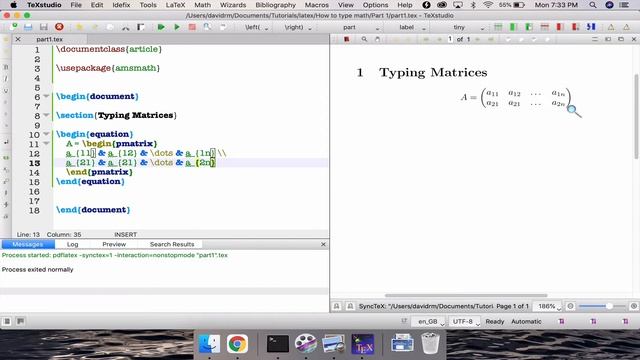Click the Remove table row icon in red
This screenshot has height=360, width=640.
pyautogui.click(x=544, y=27)
